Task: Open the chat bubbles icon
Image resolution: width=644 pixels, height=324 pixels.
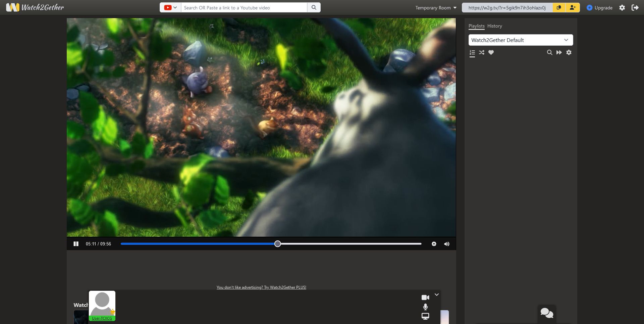Action: [547, 313]
